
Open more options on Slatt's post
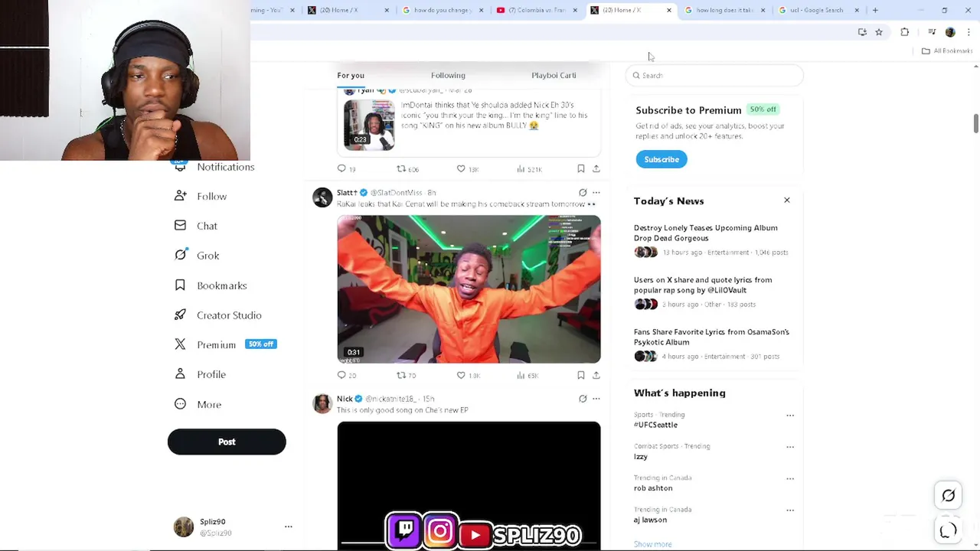596,192
